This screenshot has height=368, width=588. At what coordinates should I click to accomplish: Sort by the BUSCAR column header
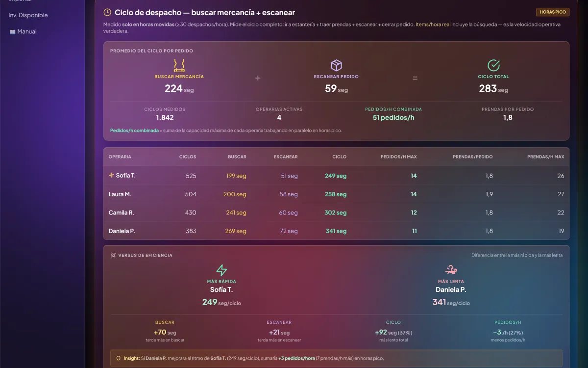[x=237, y=157]
